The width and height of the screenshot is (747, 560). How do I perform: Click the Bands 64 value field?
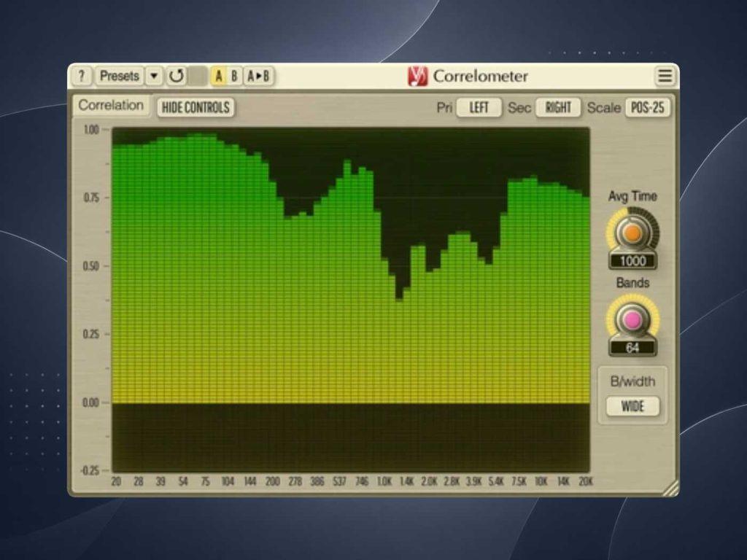632,348
